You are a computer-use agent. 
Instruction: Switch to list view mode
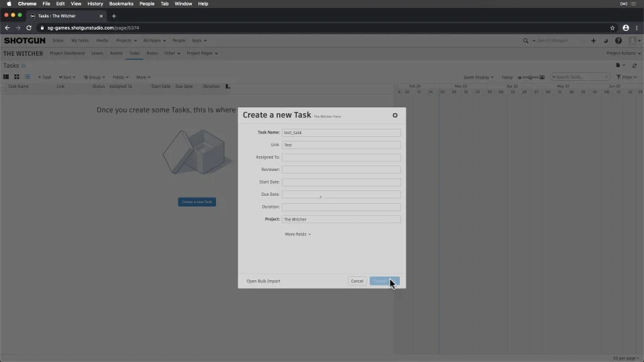pos(28,76)
